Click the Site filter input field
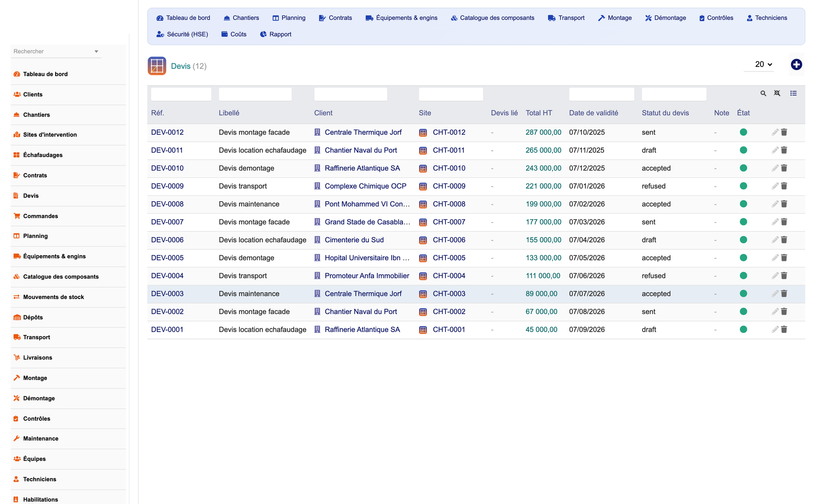Screen dimensions: 814x504 click(x=451, y=94)
